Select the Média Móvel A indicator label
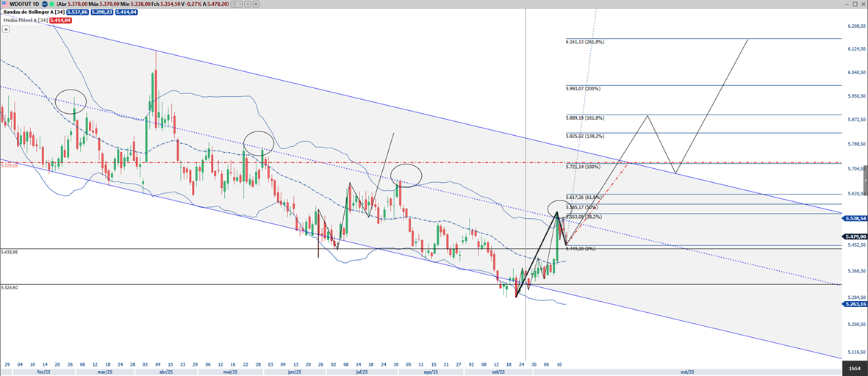This screenshot has height=376, width=868. point(24,21)
